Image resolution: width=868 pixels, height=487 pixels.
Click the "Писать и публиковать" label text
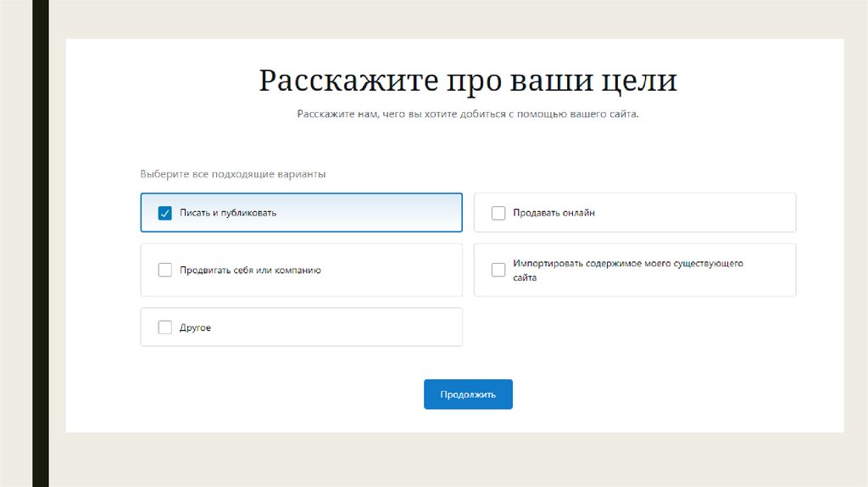[x=228, y=213]
